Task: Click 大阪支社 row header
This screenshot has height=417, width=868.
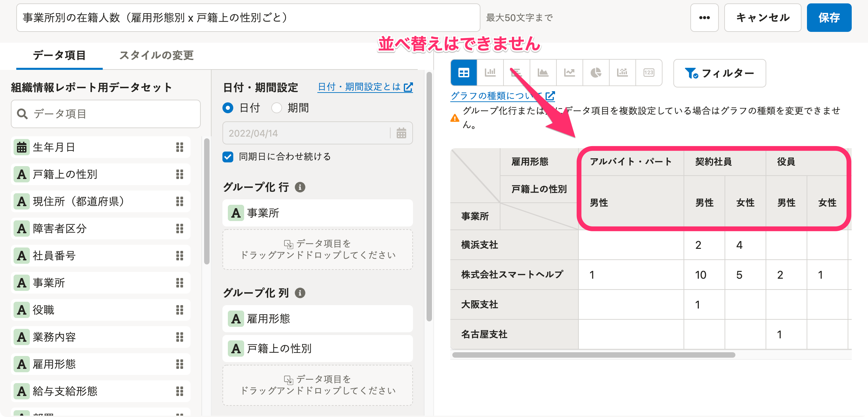Action: tap(514, 304)
